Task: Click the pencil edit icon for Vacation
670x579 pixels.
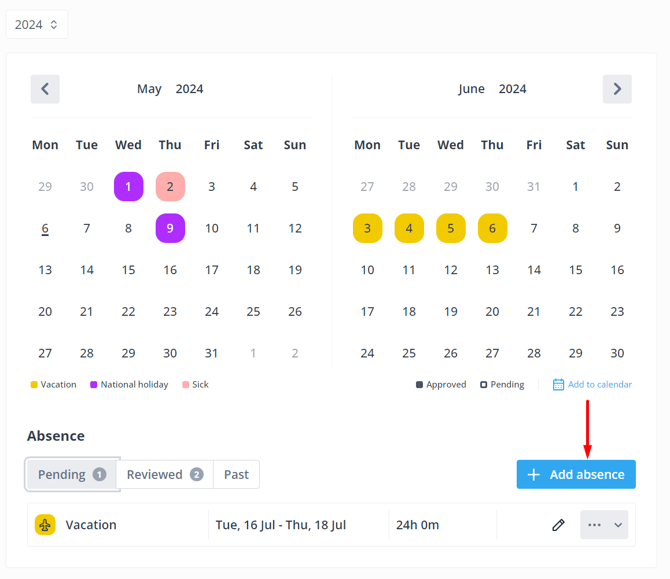Action: point(559,525)
